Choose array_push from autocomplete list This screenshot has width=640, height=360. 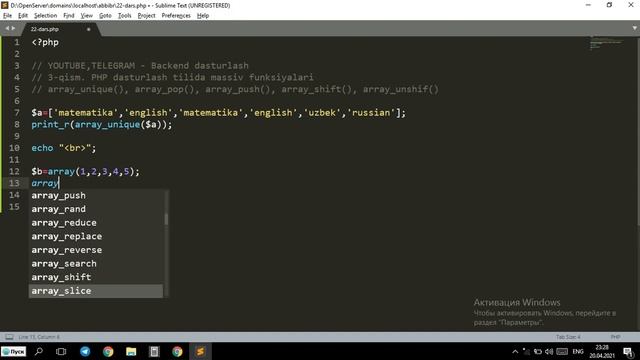(96, 196)
